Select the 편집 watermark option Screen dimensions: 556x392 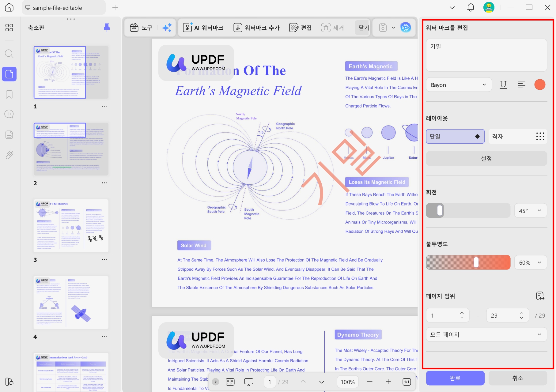(x=301, y=28)
